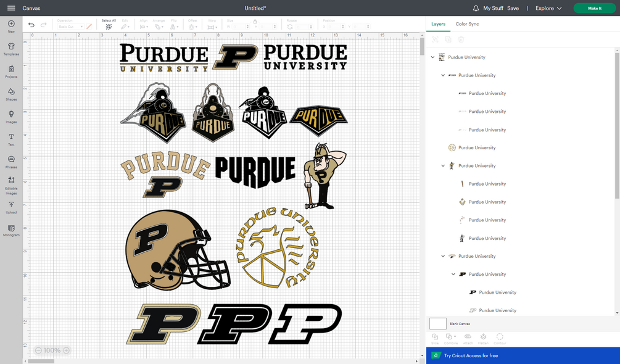This screenshot has width=620, height=364.
Task: Click the Group layers icon
Action: pos(436,39)
